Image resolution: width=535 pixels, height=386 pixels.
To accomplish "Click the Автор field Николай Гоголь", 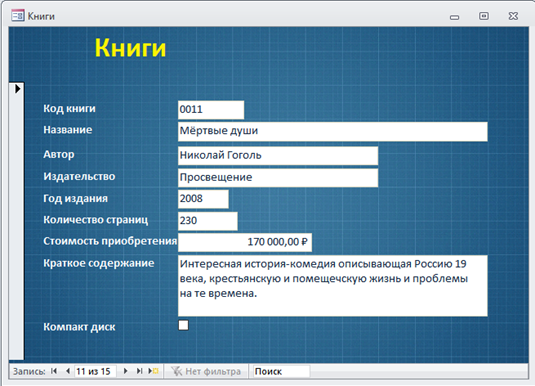I will pos(278,156).
